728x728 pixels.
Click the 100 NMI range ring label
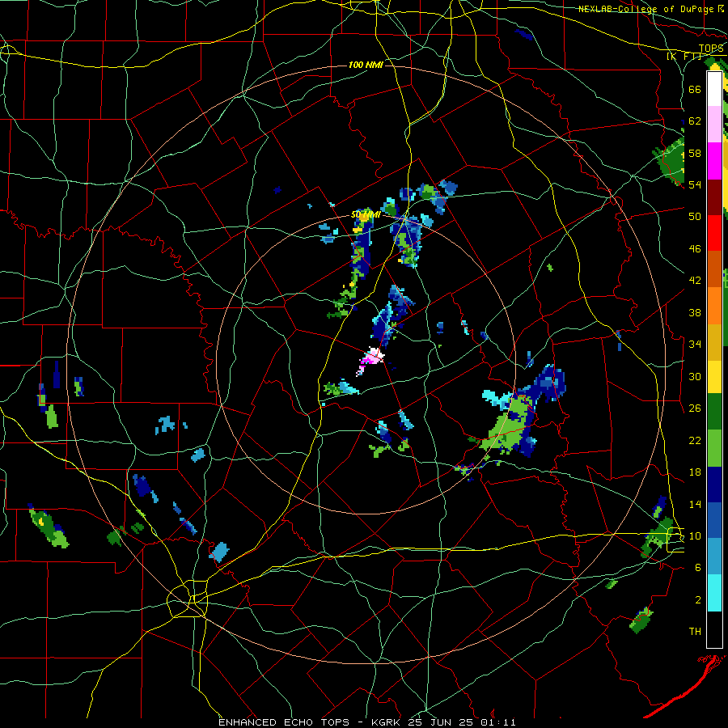pyautogui.click(x=366, y=65)
